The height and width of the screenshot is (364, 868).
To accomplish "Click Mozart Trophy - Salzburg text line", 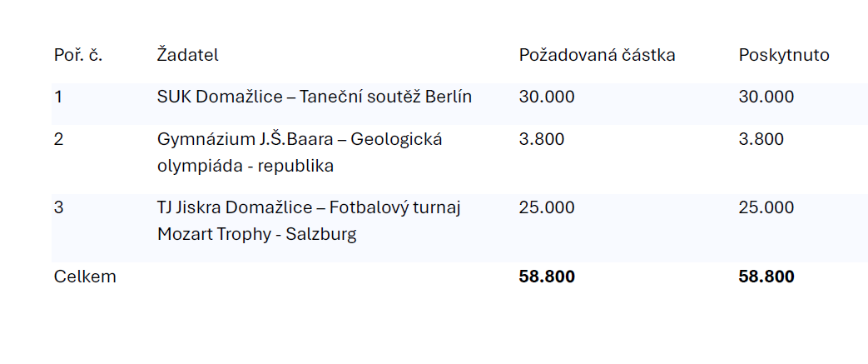I will click(257, 234).
